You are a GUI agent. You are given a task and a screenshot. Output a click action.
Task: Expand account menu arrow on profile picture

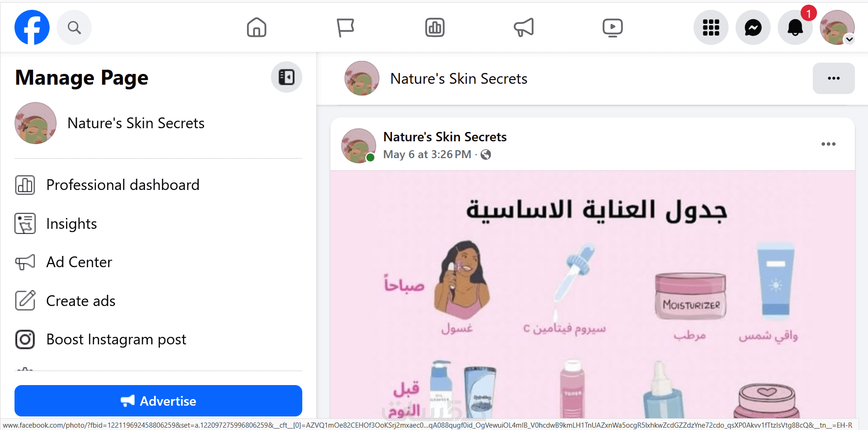tap(849, 39)
